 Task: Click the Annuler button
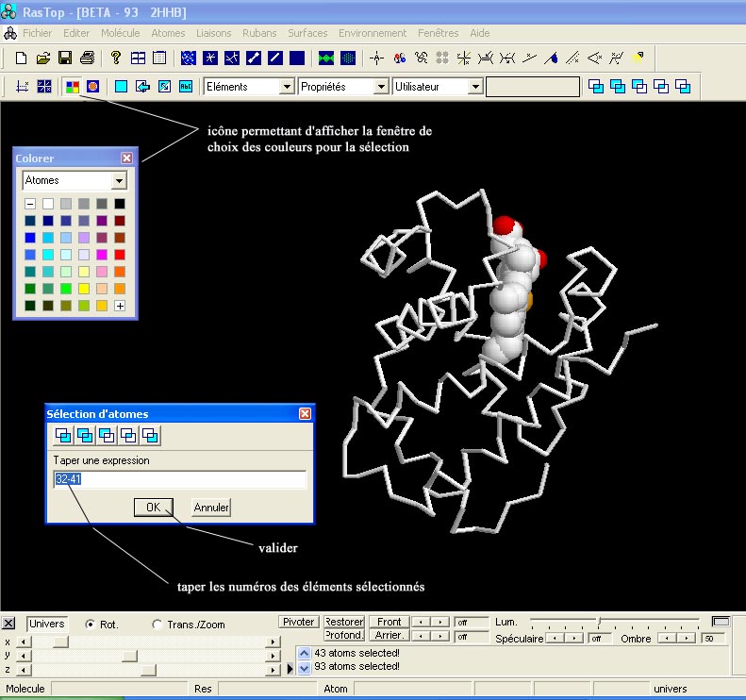pos(211,508)
